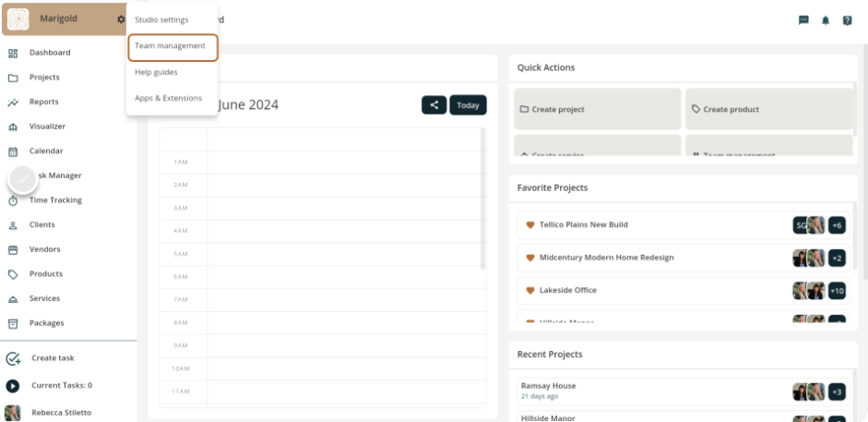Click the SG avatar on Tellico Plains
The height and width of the screenshot is (422, 868).
point(800,225)
